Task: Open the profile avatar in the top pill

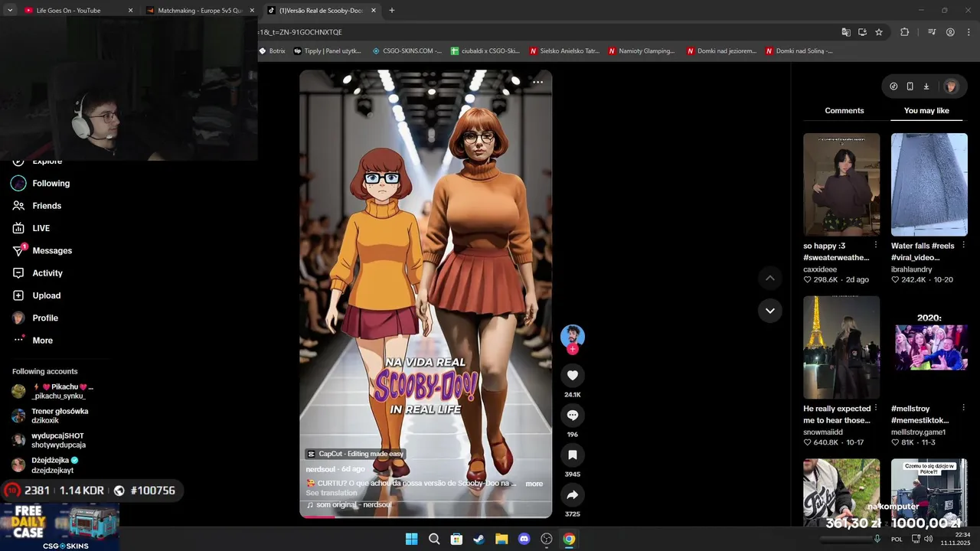Action: point(951,86)
